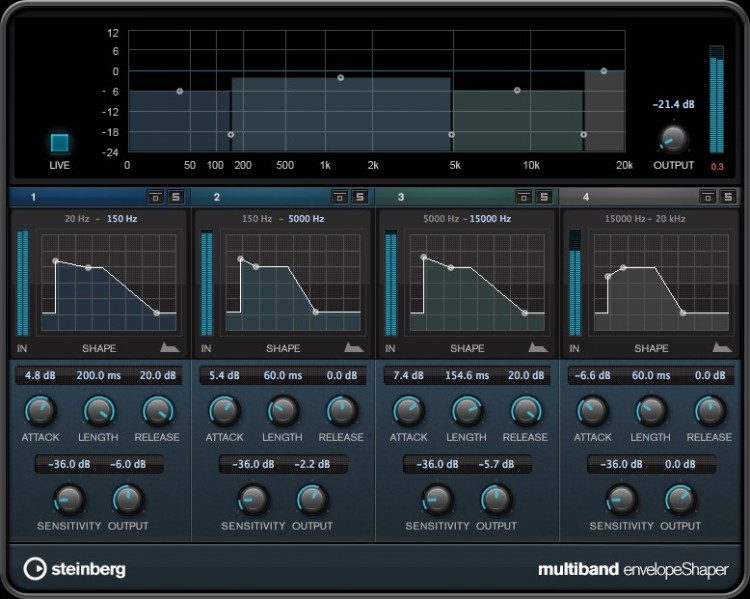Click band 1 OUTPUT knob

(128, 500)
